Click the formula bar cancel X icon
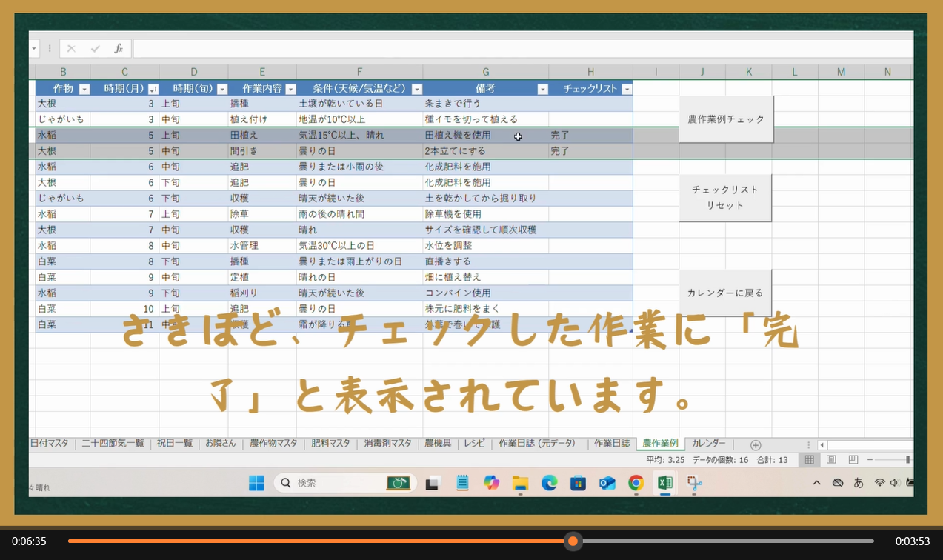The image size is (943, 560). pos(71,49)
